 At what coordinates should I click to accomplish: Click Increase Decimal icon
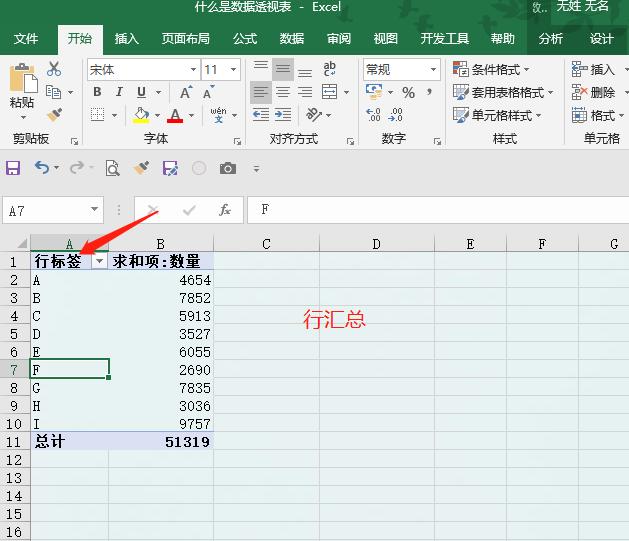click(373, 115)
